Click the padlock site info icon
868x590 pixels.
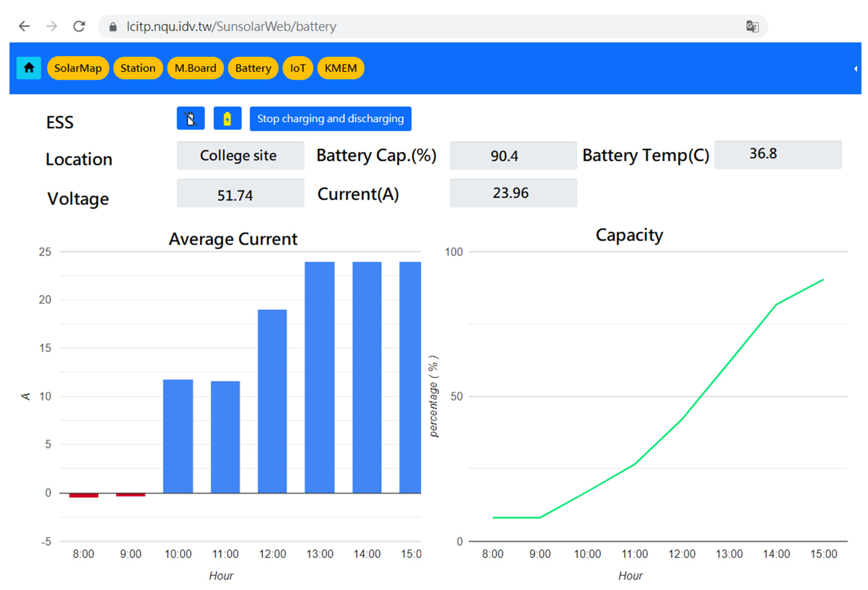click(113, 27)
